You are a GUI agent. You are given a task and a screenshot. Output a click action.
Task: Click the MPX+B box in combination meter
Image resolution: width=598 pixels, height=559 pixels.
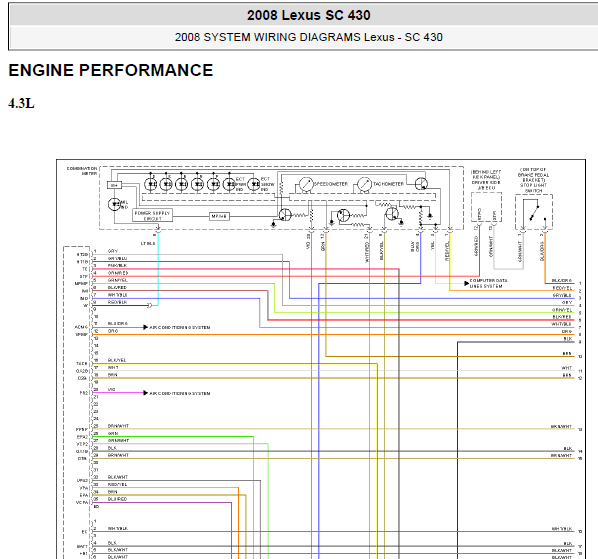(219, 216)
